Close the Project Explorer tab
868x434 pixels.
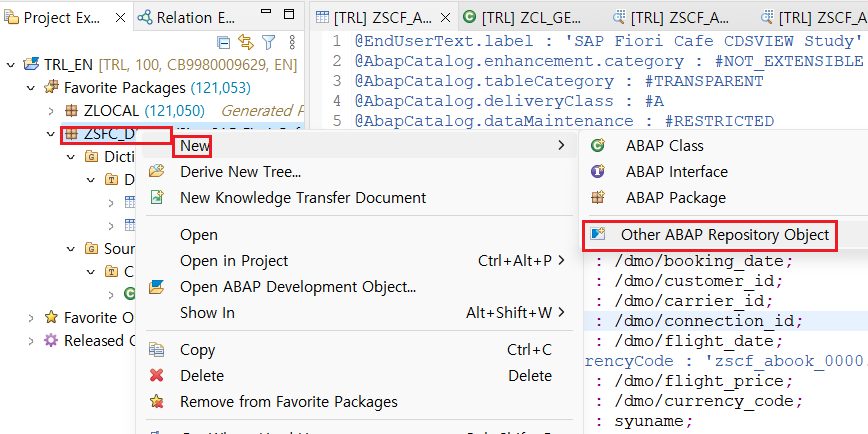coord(120,18)
